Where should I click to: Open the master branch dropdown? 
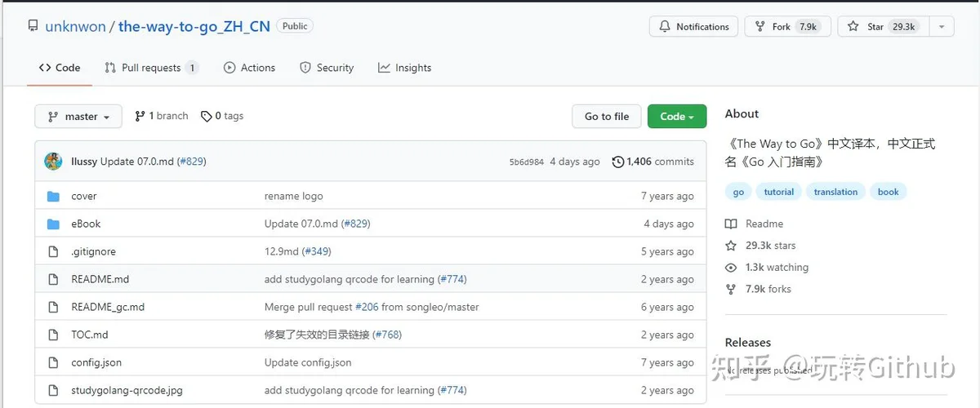click(78, 117)
